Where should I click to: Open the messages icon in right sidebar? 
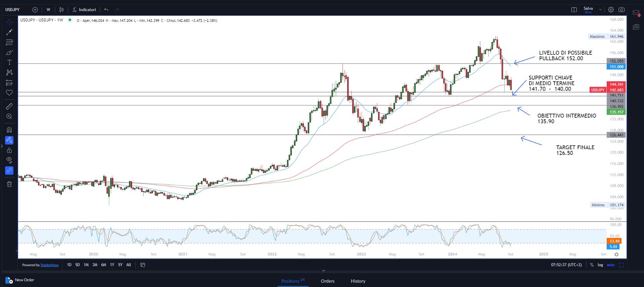(636, 13)
